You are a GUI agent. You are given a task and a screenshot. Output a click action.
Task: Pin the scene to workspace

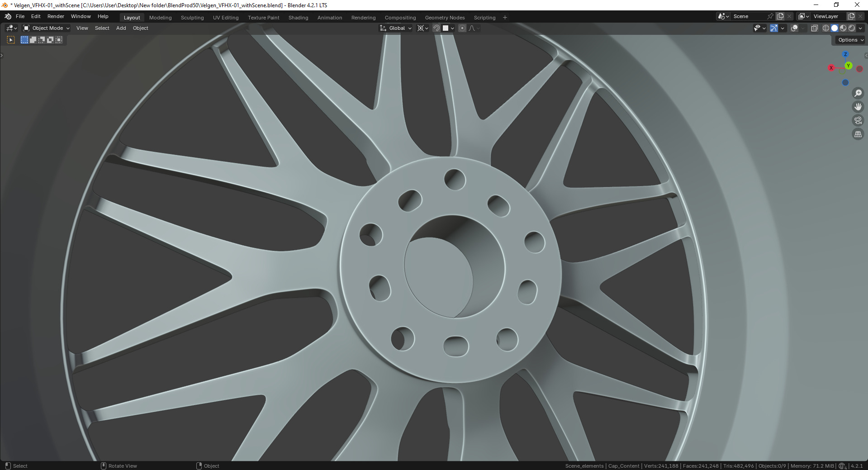click(770, 16)
